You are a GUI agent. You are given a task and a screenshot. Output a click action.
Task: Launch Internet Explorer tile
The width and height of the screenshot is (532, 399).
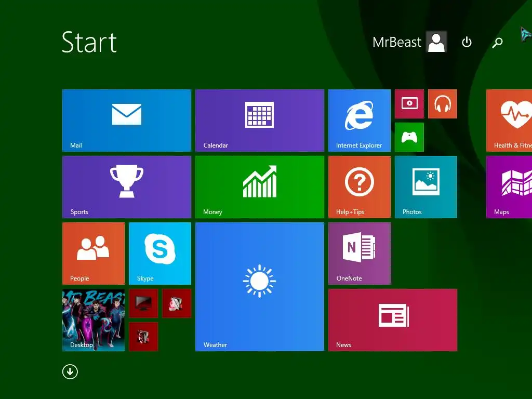(x=360, y=120)
